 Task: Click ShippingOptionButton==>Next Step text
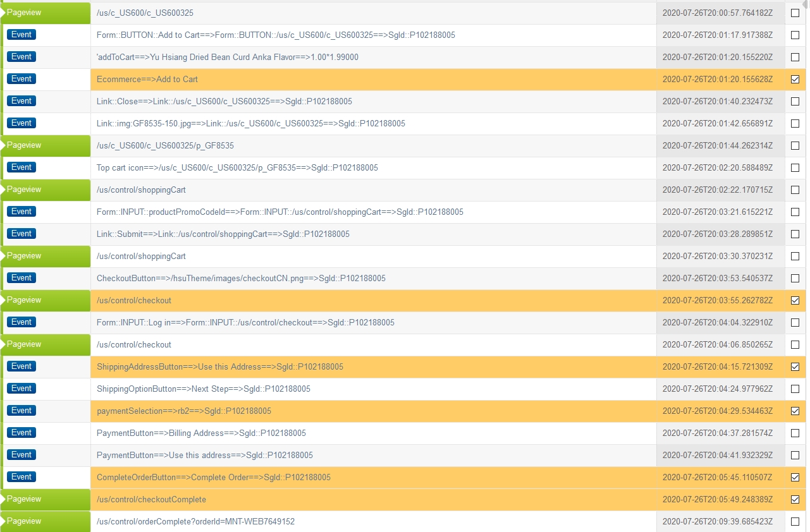click(x=204, y=389)
